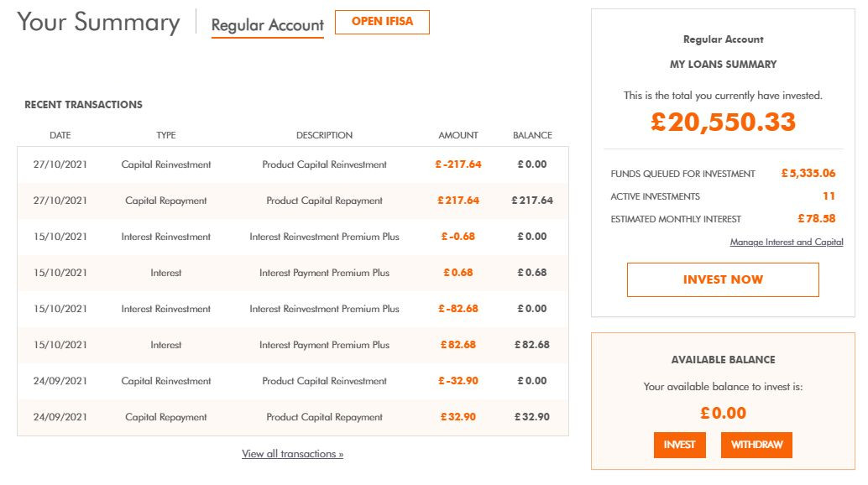Select the £-0.68 Interest Reinvestment row
868x485 pixels.
(x=293, y=237)
